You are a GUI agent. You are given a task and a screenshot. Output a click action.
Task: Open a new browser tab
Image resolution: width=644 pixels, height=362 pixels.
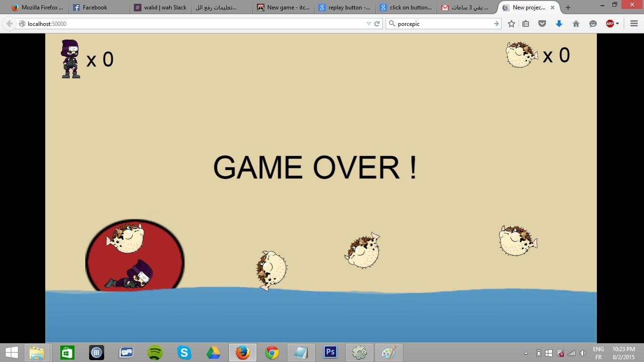(x=568, y=8)
